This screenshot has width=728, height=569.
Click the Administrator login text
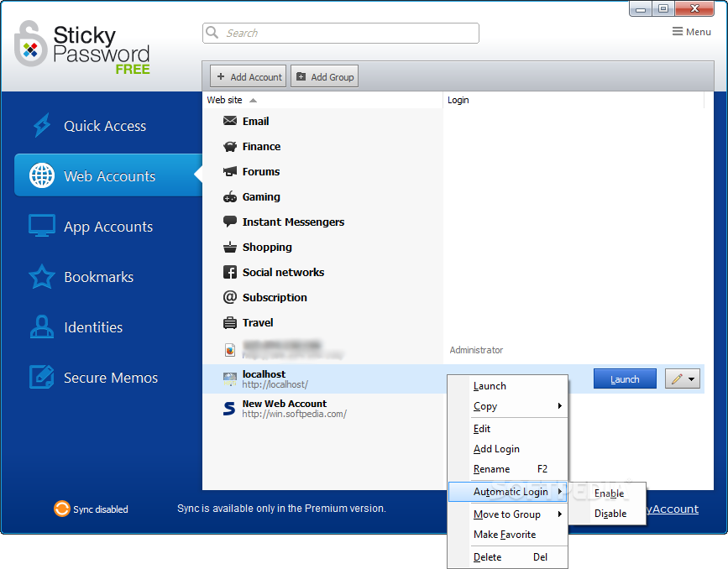[x=476, y=350]
